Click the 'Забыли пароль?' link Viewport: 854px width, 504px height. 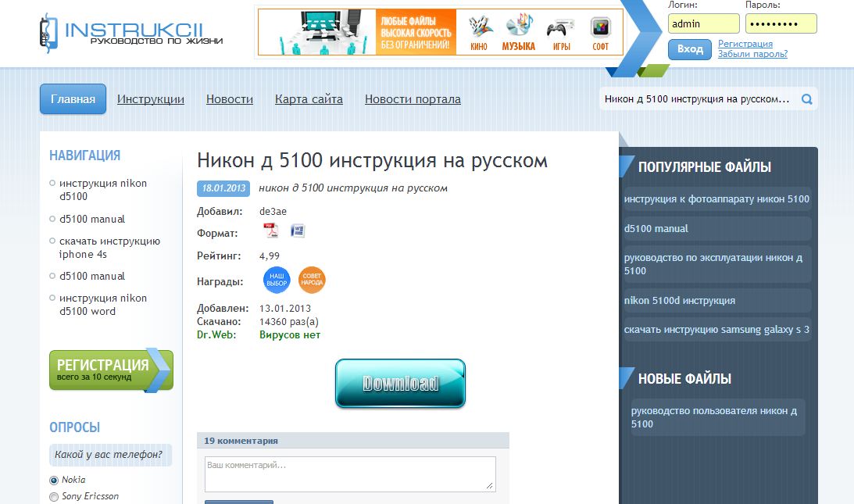[752, 54]
